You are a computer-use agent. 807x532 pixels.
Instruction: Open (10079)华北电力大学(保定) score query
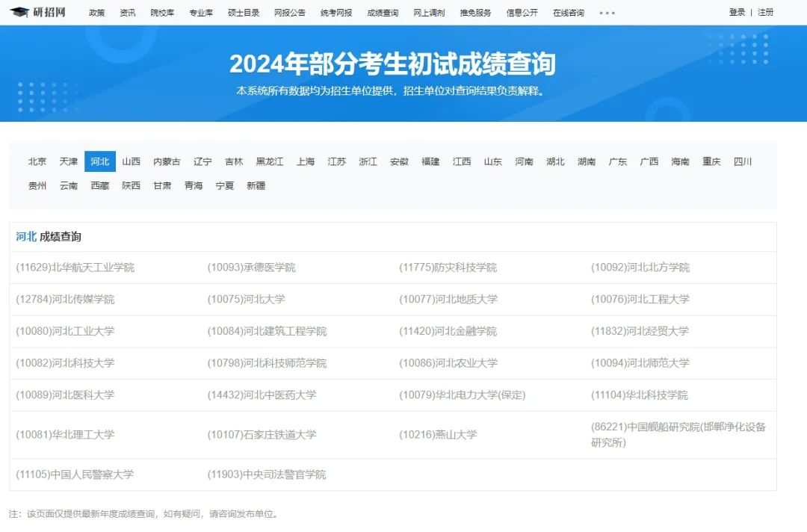[463, 395]
